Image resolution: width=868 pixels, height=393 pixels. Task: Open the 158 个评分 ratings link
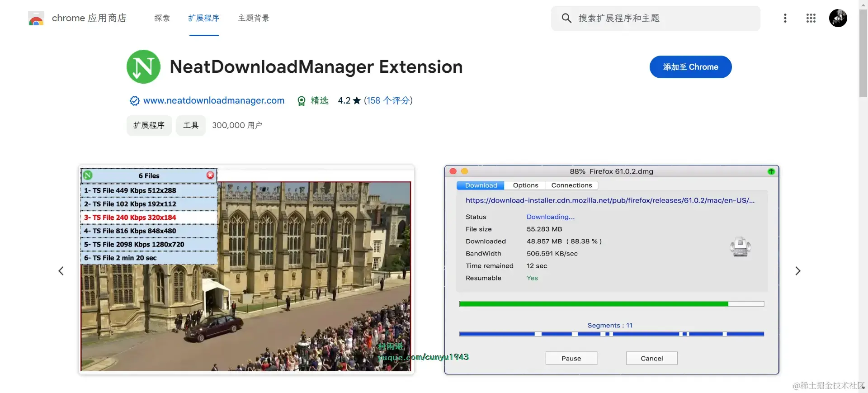pos(388,100)
